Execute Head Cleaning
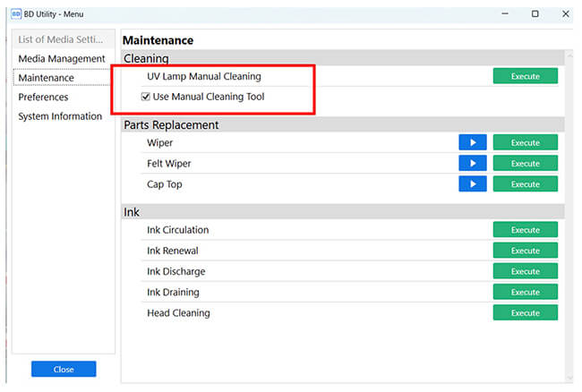Image resolution: width=582 pixels, height=392 pixels. (x=525, y=313)
